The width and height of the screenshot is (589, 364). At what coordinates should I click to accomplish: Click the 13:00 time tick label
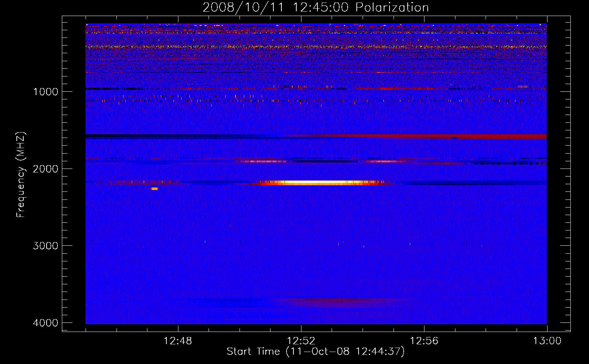click(x=547, y=341)
